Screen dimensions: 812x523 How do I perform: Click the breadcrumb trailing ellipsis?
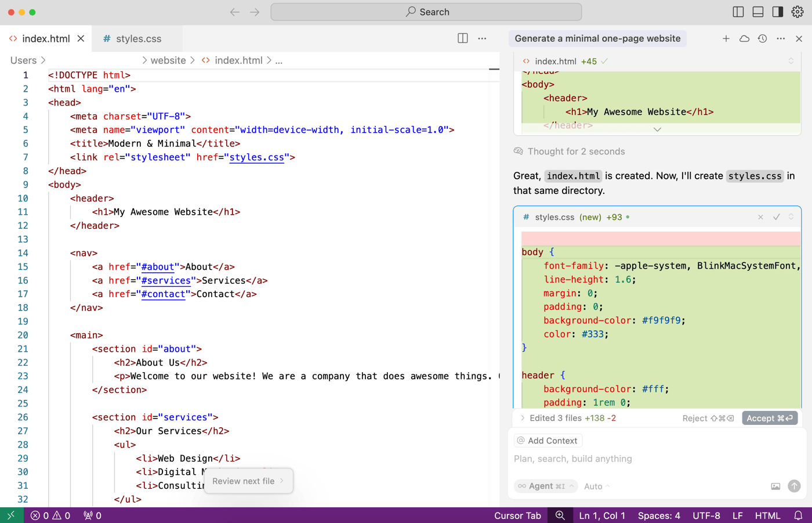(279, 60)
